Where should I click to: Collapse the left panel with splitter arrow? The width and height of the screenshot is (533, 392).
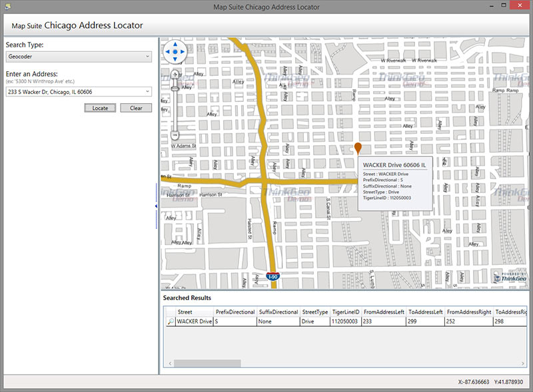[x=156, y=206]
